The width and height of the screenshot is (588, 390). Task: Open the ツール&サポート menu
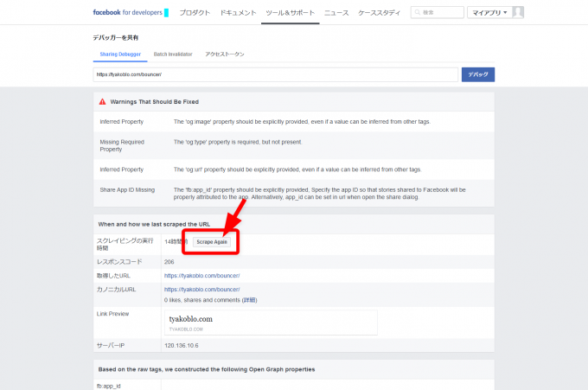(x=291, y=13)
